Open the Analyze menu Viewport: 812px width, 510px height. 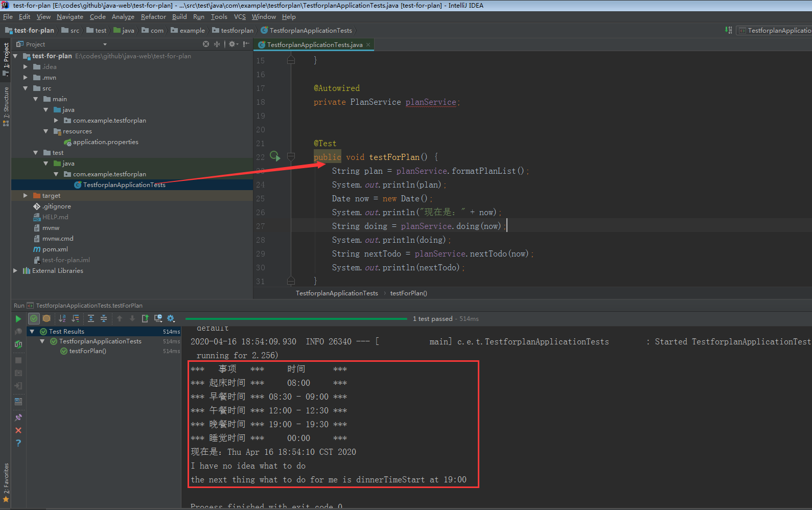123,17
